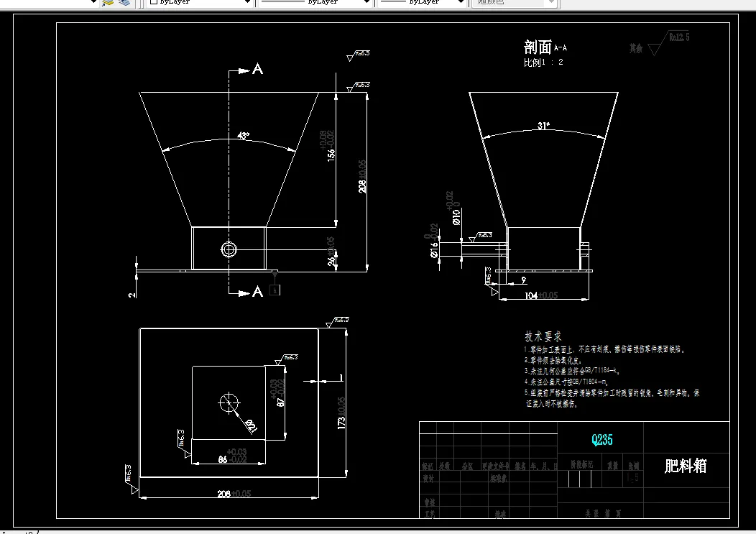Select the 其余 Ra12.5 roughness symbol
The height and width of the screenshot is (534, 756).
[660, 43]
